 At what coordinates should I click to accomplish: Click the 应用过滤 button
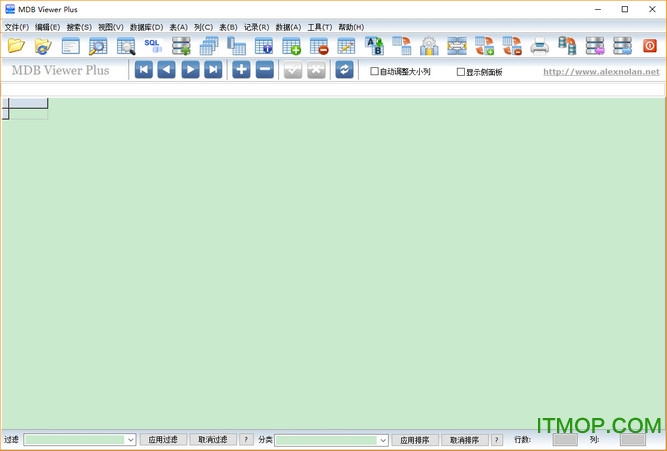(x=163, y=440)
